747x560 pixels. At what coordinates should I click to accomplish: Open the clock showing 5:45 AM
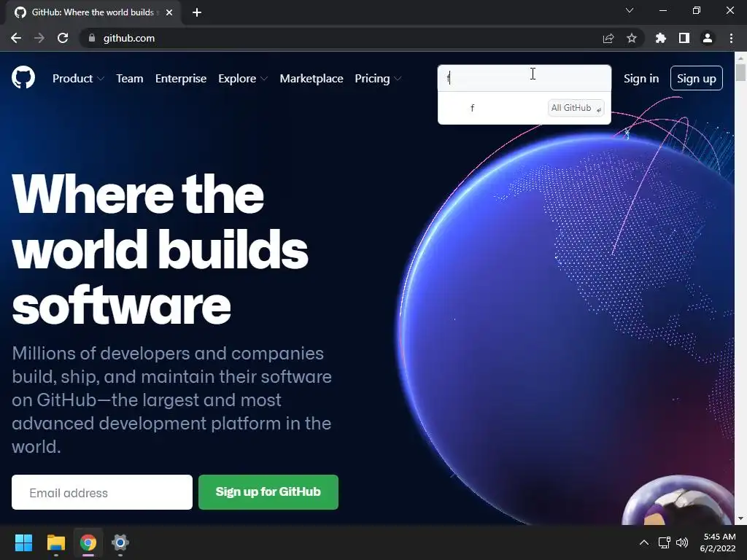(718, 542)
